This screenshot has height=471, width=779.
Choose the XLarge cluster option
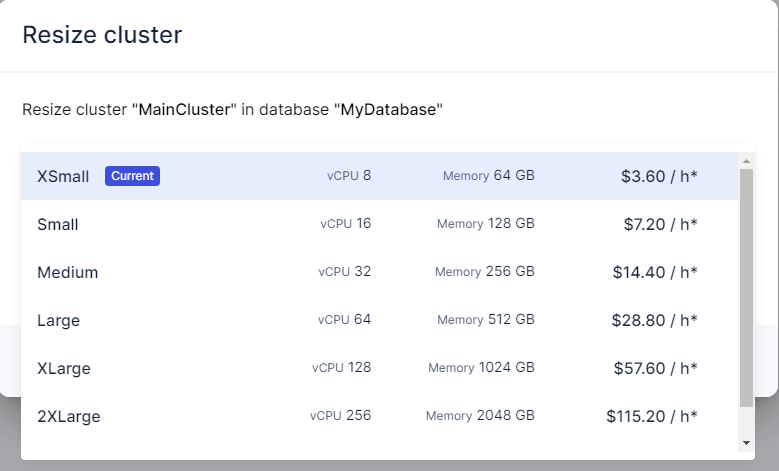(64, 368)
